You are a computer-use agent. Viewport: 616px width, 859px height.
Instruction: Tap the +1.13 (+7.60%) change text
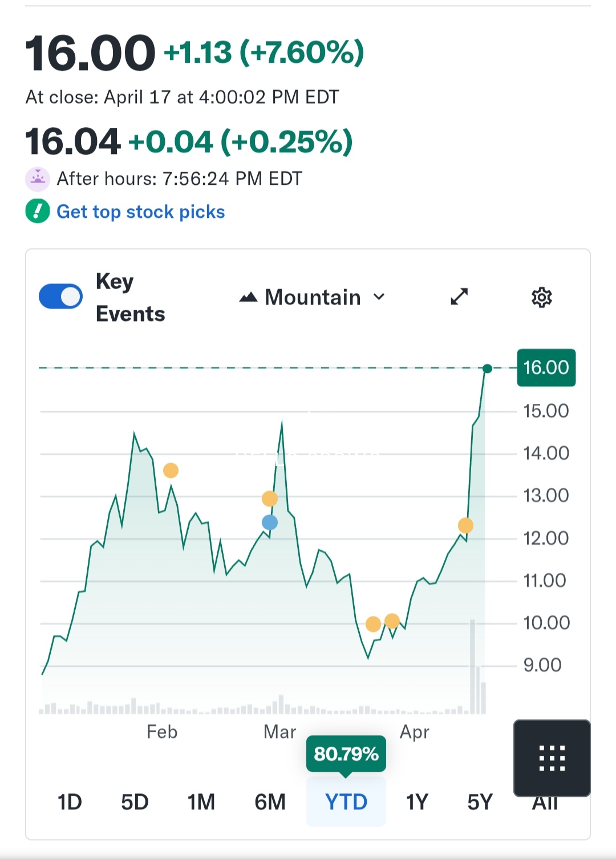264,52
